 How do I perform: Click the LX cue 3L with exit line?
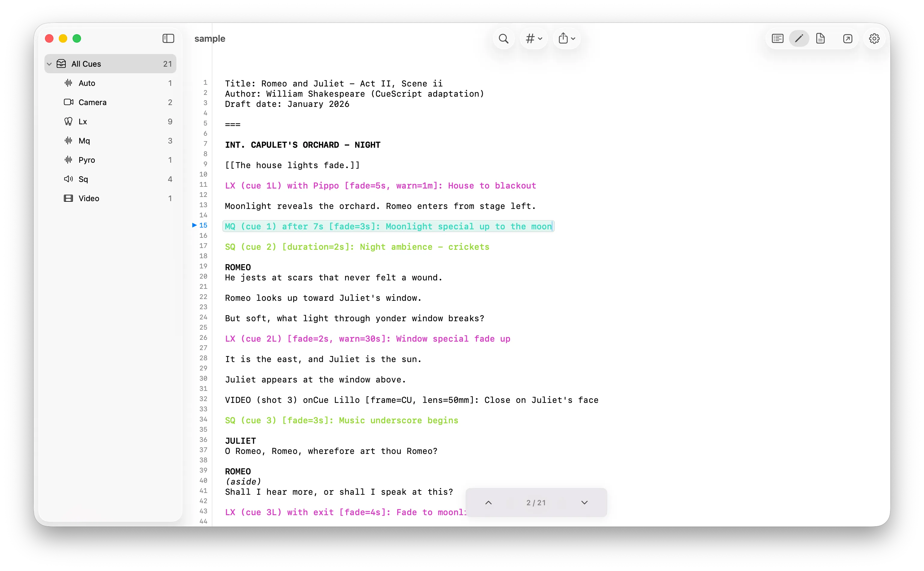[x=345, y=512]
